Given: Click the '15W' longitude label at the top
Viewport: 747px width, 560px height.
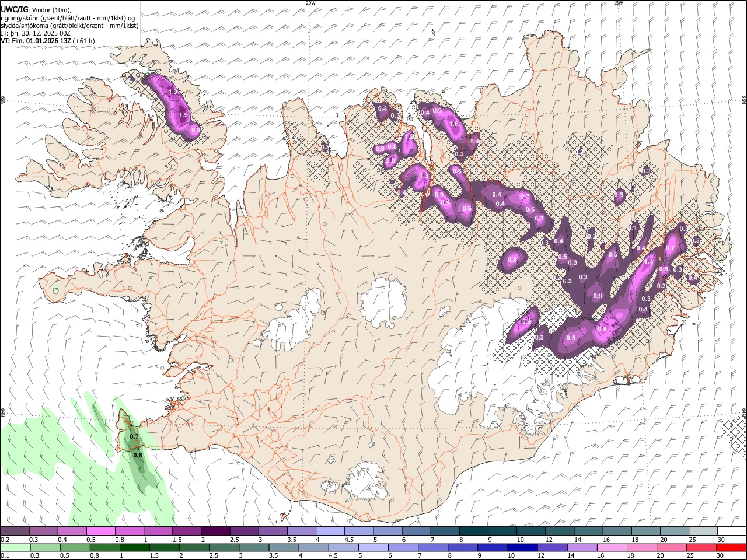Looking at the screenshot, I should tap(618, 3).
